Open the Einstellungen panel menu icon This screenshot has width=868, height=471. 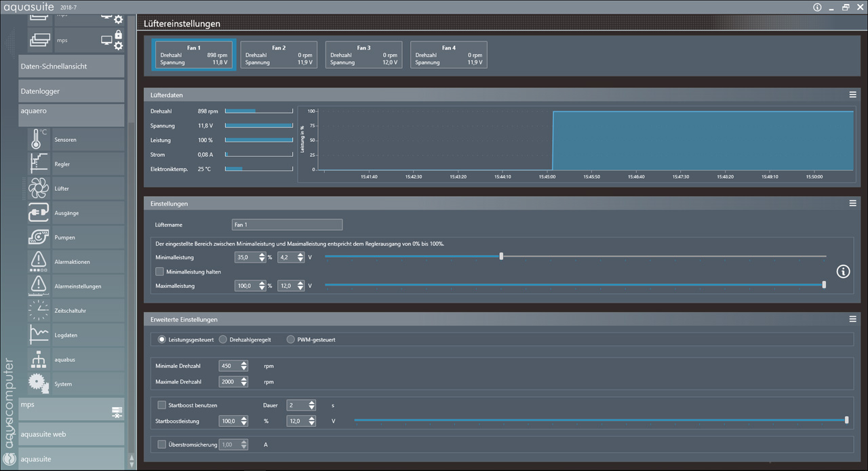852,203
